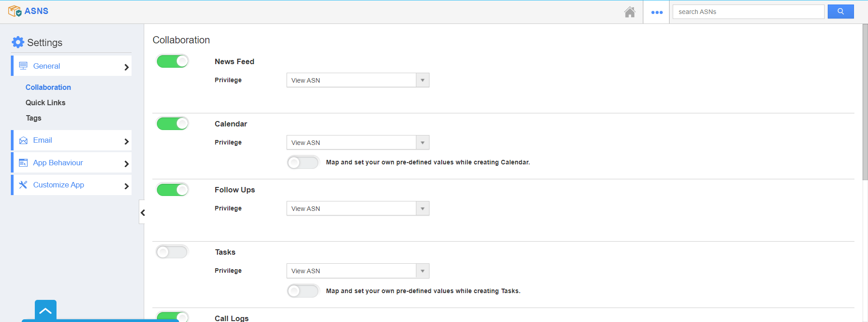Toggle the Follow Ups switch off
This screenshot has height=322, width=868.
[172, 190]
